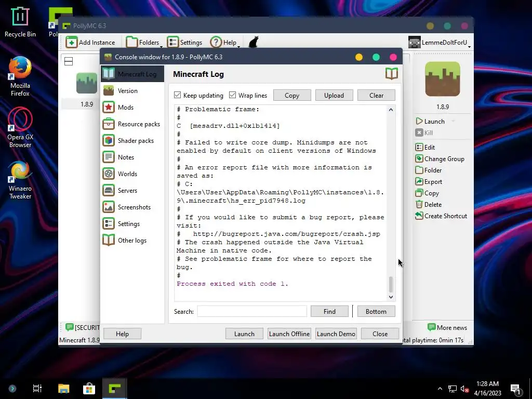Viewport: 532px width, 399px height.
Task: Click the Worlds globe icon
Action: coord(109,174)
